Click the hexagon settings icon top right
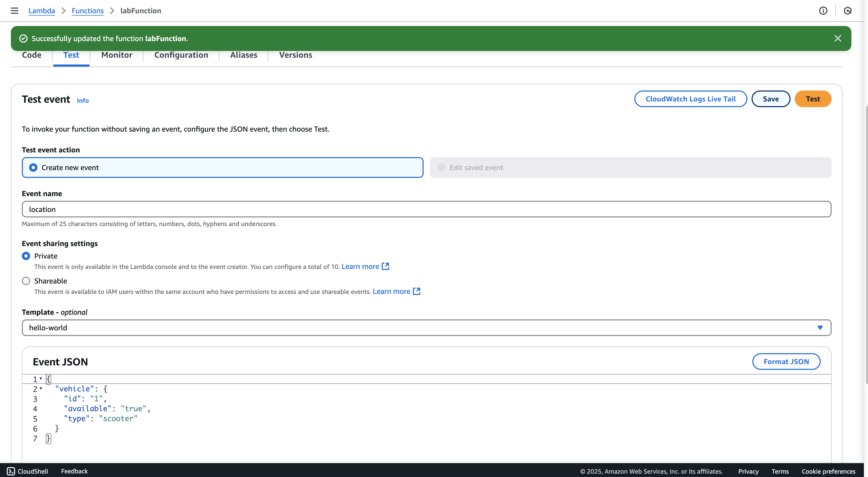The image size is (868, 477). (x=848, y=11)
